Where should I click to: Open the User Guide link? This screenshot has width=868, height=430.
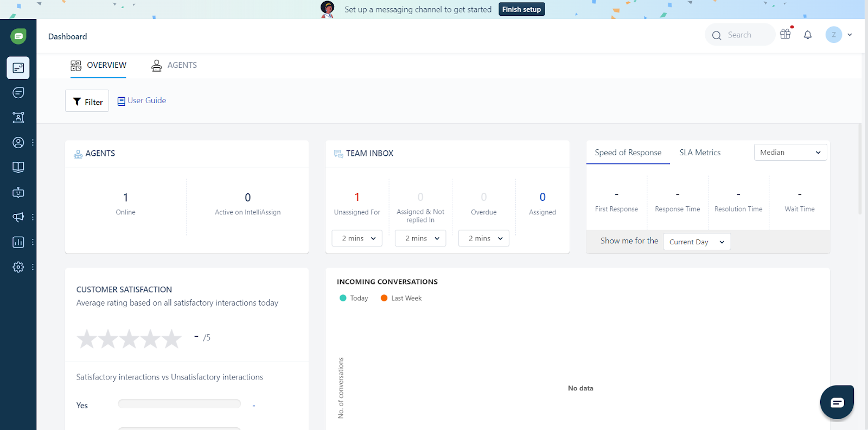[x=142, y=100]
